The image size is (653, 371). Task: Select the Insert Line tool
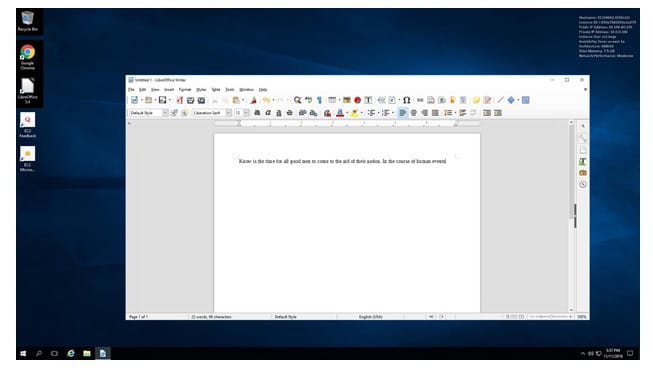pyautogui.click(x=500, y=100)
